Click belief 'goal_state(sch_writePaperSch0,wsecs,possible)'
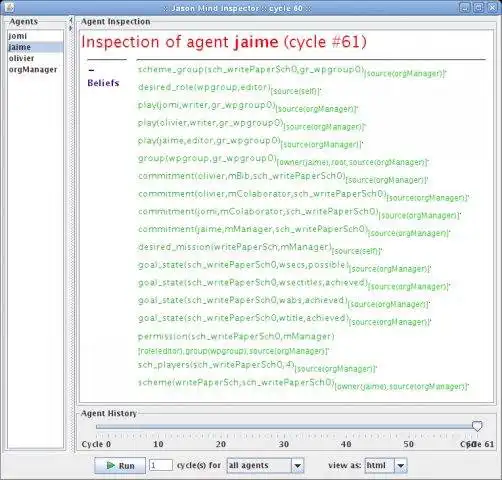Viewport: 502px width, 480px height. coord(243,265)
